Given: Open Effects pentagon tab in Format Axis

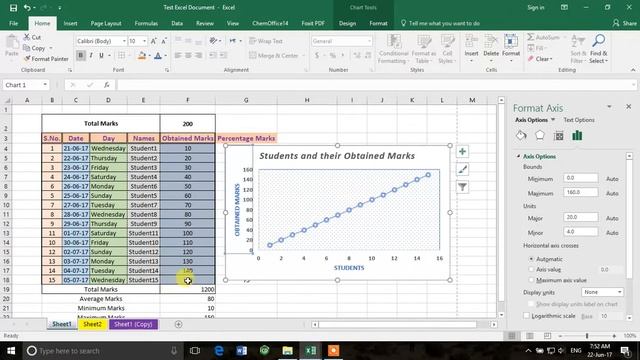Looking at the screenshot, I should 540,136.
